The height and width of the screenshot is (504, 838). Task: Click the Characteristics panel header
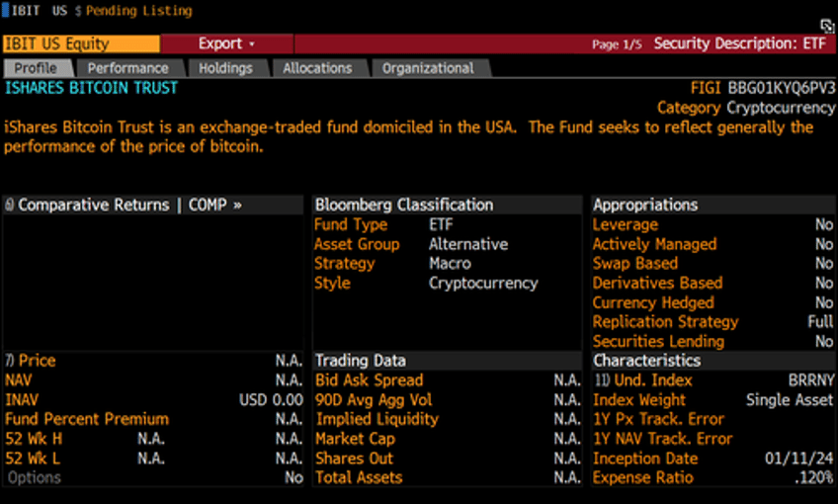click(647, 361)
